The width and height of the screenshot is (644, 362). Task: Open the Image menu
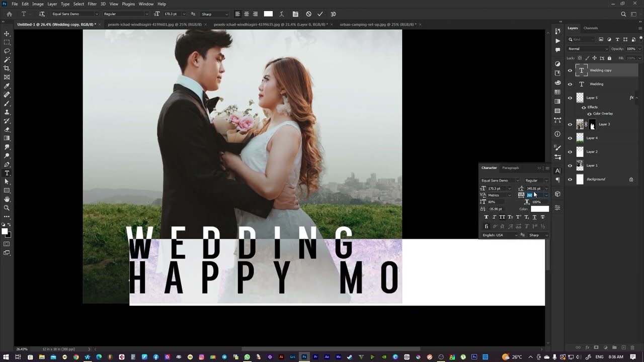click(x=38, y=4)
